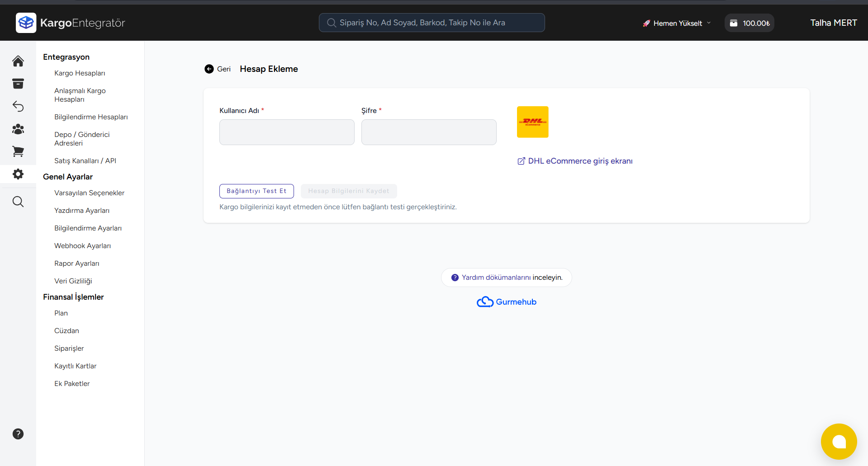The image size is (868, 466).
Task: Select the customers group sidebar icon
Action: coord(18,129)
